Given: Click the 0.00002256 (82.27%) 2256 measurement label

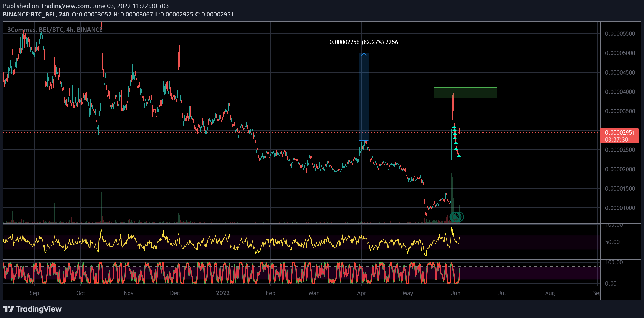Looking at the screenshot, I should pos(364,42).
